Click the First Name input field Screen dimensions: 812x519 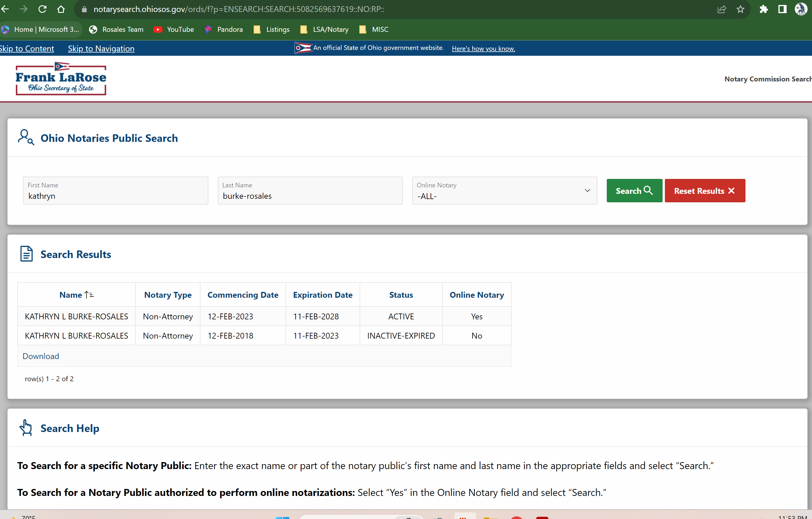pos(116,191)
